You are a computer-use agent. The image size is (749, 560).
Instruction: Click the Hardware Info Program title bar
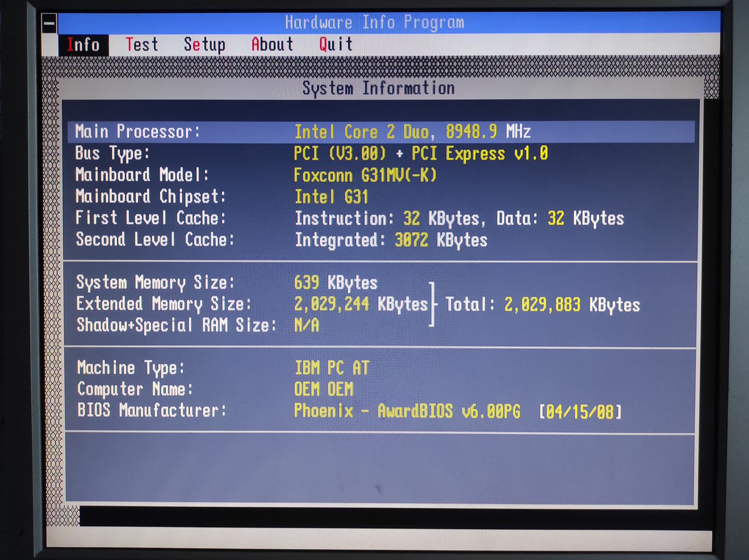(x=374, y=22)
